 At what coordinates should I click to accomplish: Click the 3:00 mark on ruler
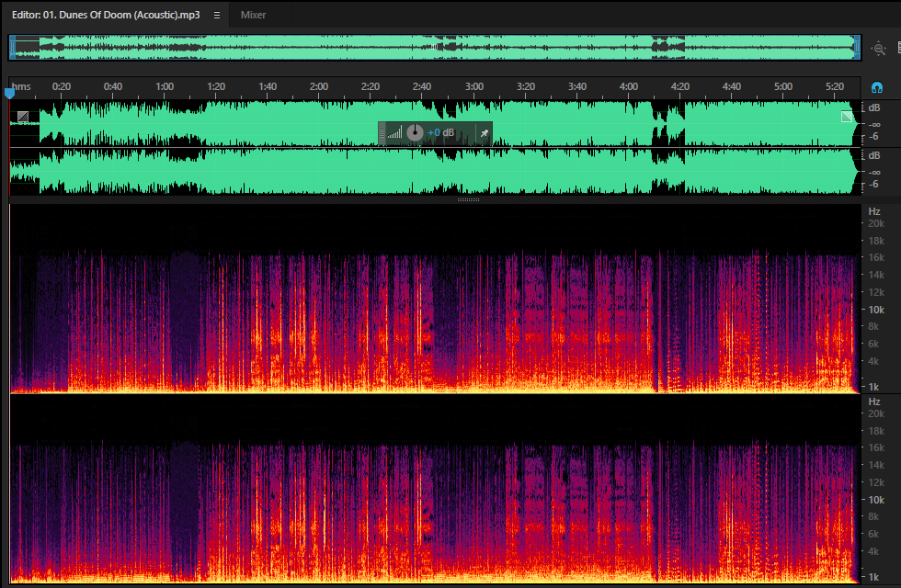click(x=474, y=86)
